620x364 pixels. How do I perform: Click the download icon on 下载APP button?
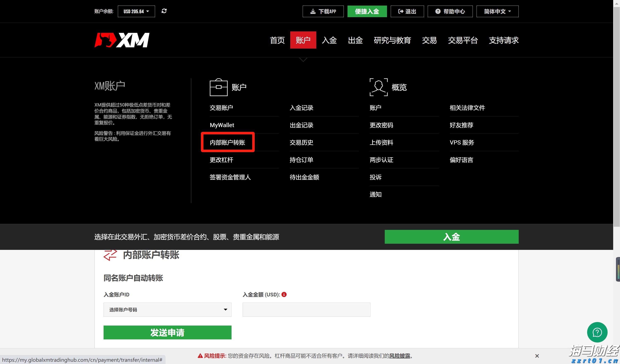[313, 11]
